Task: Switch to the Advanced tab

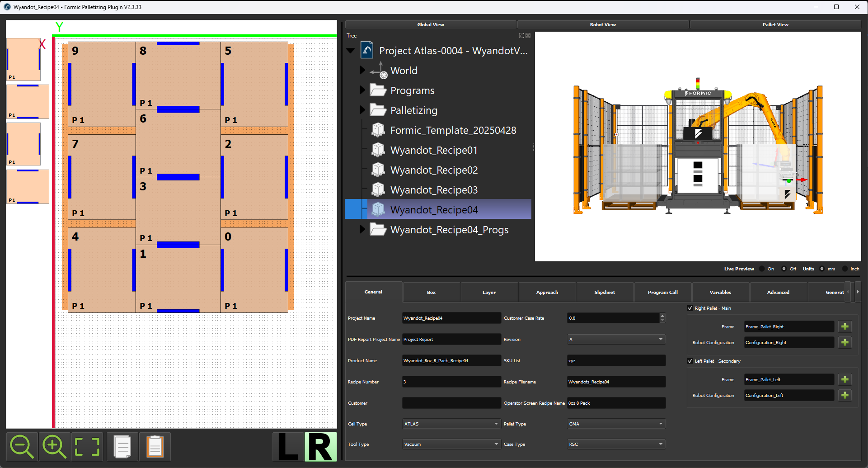Action: pos(778,292)
